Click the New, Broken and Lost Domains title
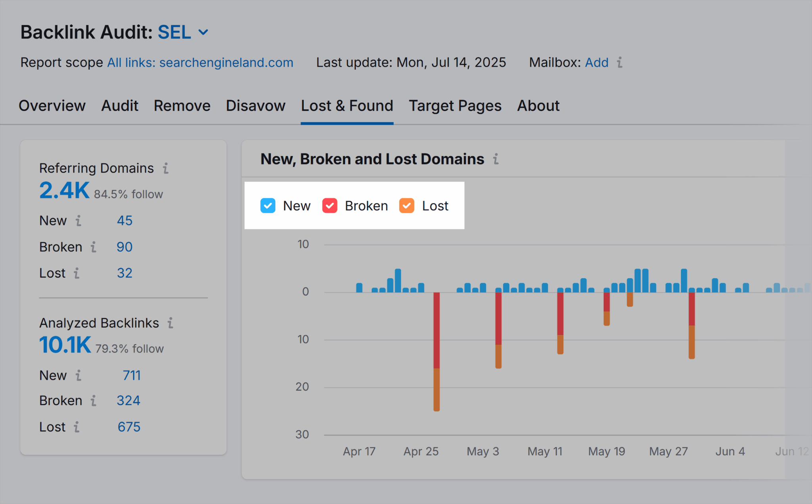812x504 pixels. tap(372, 159)
